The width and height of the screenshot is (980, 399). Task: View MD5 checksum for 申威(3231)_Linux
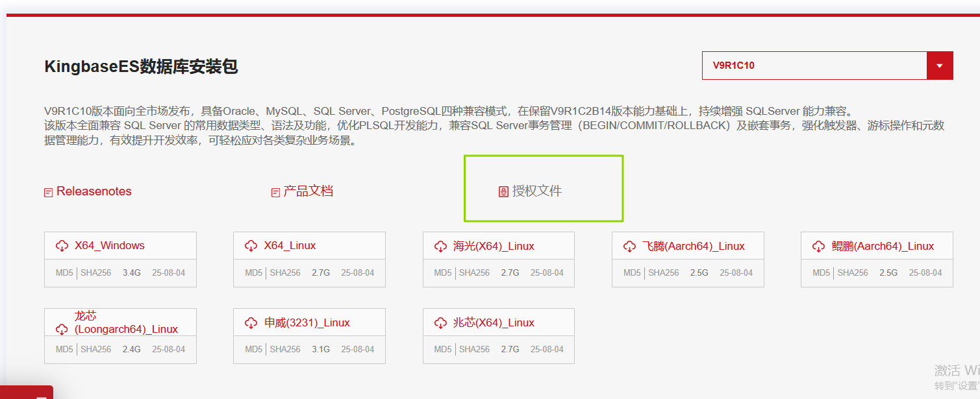pos(253,349)
